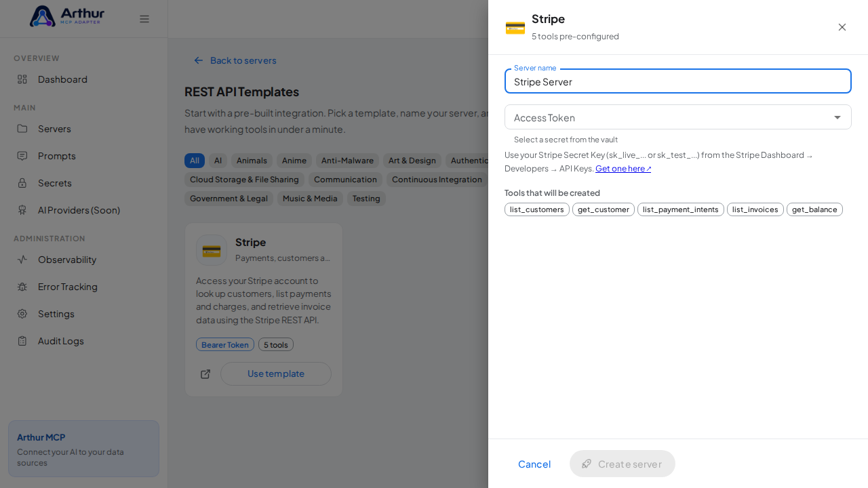The height and width of the screenshot is (488, 868).
Task: Click the Stripe card icon in template card
Action: 212,250
